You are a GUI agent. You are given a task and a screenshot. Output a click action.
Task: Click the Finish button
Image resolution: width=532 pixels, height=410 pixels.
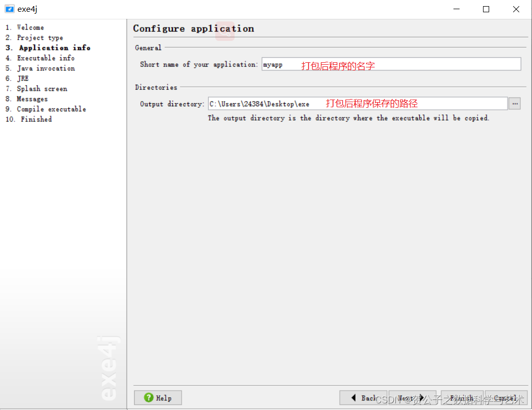(462, 398)
